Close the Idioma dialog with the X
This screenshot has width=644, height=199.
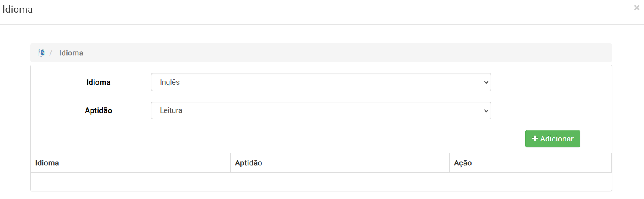(x=636, y=8)
